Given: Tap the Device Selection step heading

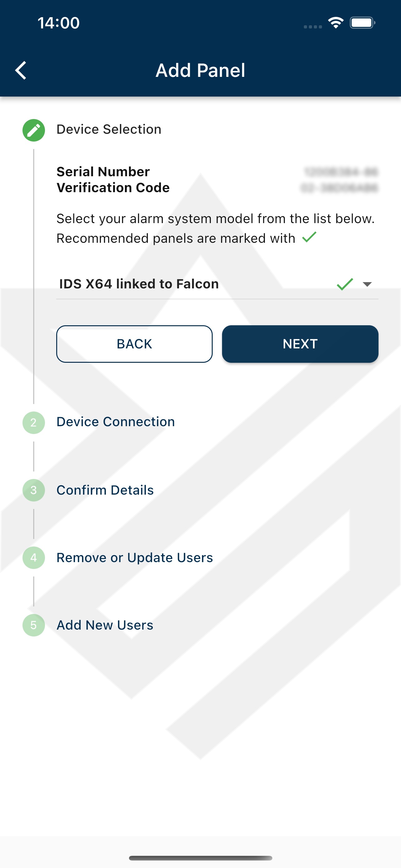Looking at the screenshot, I should click(109, 129).
